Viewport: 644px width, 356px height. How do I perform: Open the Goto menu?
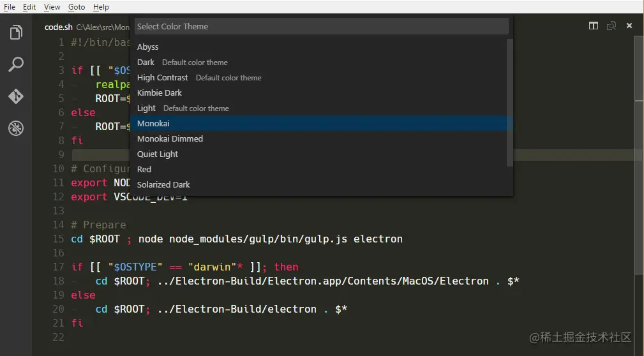[x=77, y=7]
